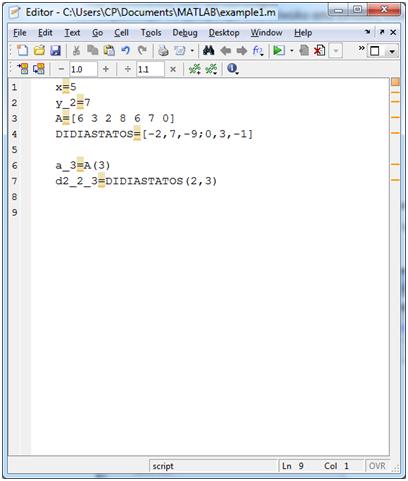The image size is (408, 481).
Task: Show more toolbar items with » chevron
Action: point(361,48)
